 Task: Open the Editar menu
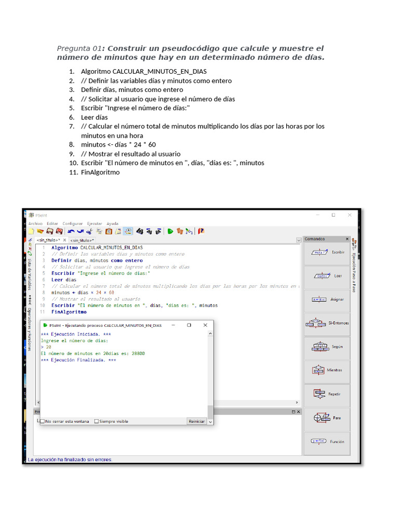(52, 223)
